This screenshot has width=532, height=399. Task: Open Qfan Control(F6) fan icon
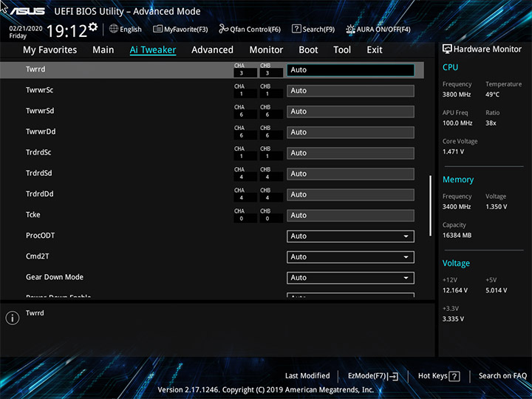click(223, 29)
